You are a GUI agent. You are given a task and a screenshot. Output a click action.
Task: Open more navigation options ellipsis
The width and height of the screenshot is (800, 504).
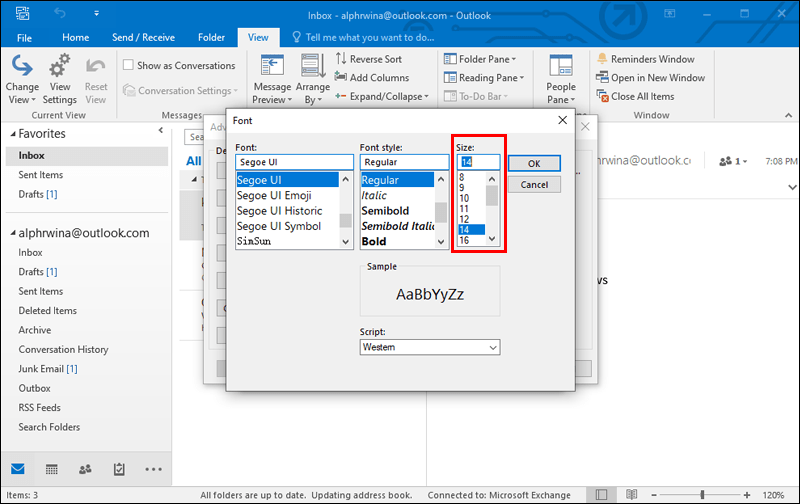153,469
